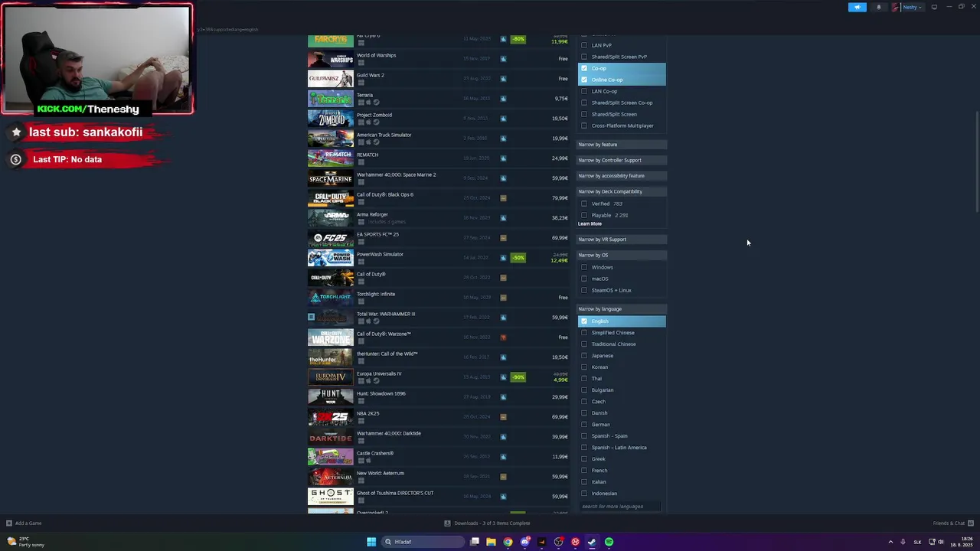Click PowerWash Simulator capsule image

coord(331,258)
